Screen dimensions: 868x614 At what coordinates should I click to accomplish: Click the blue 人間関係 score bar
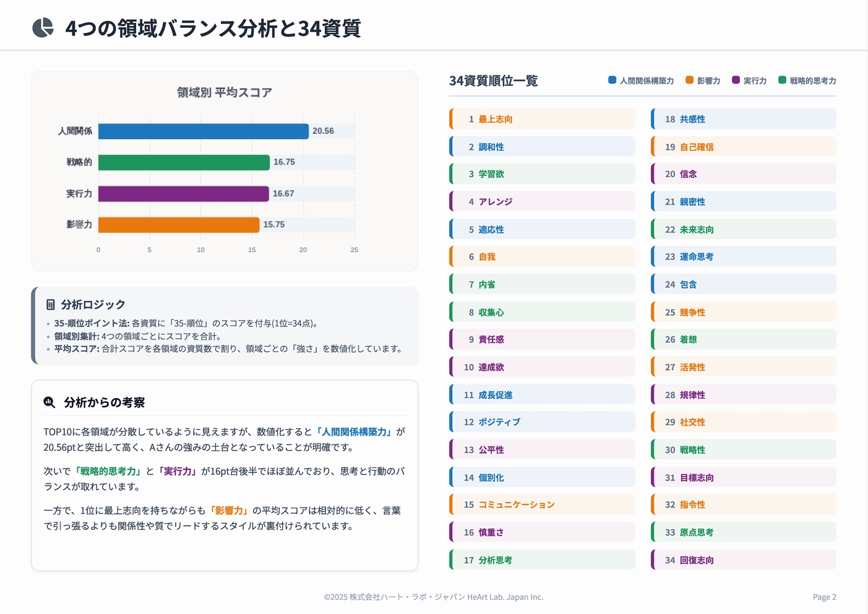tap(204, 130)
